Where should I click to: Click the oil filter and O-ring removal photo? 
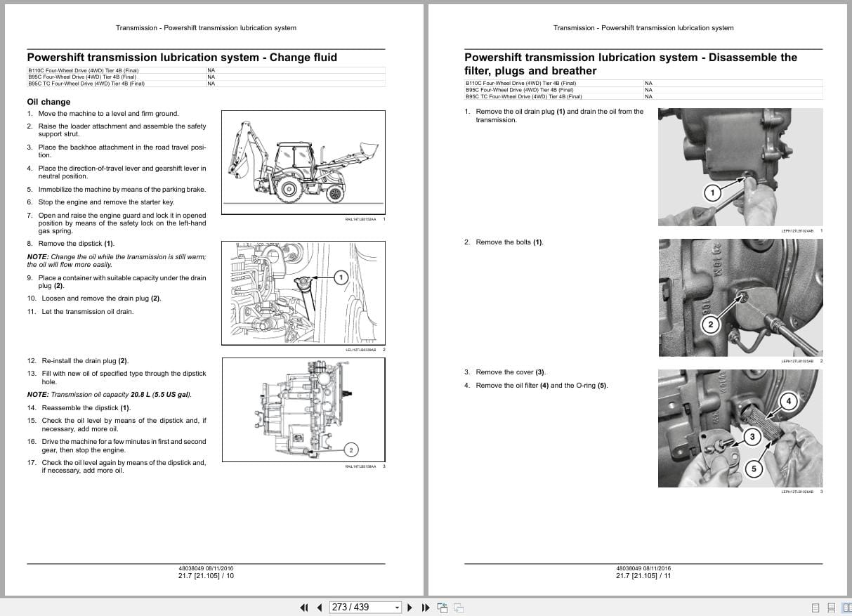[740, 427]
